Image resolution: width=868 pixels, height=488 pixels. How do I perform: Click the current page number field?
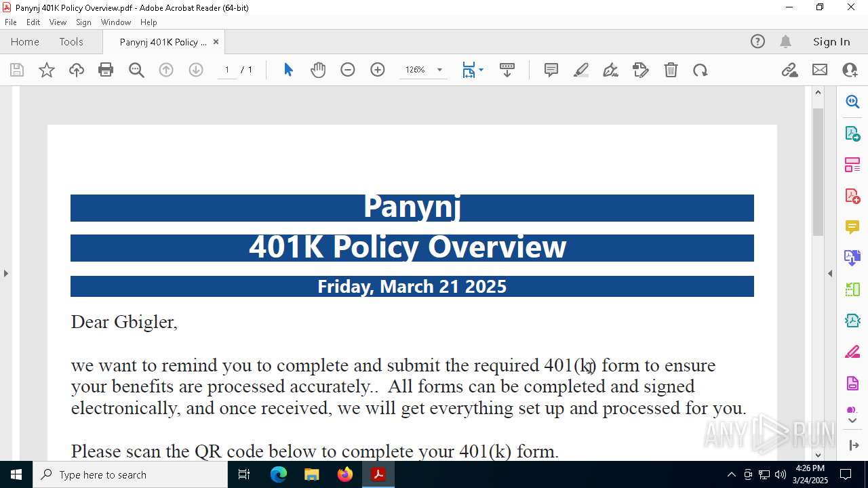pyautogui.click(x=226, y=70)
